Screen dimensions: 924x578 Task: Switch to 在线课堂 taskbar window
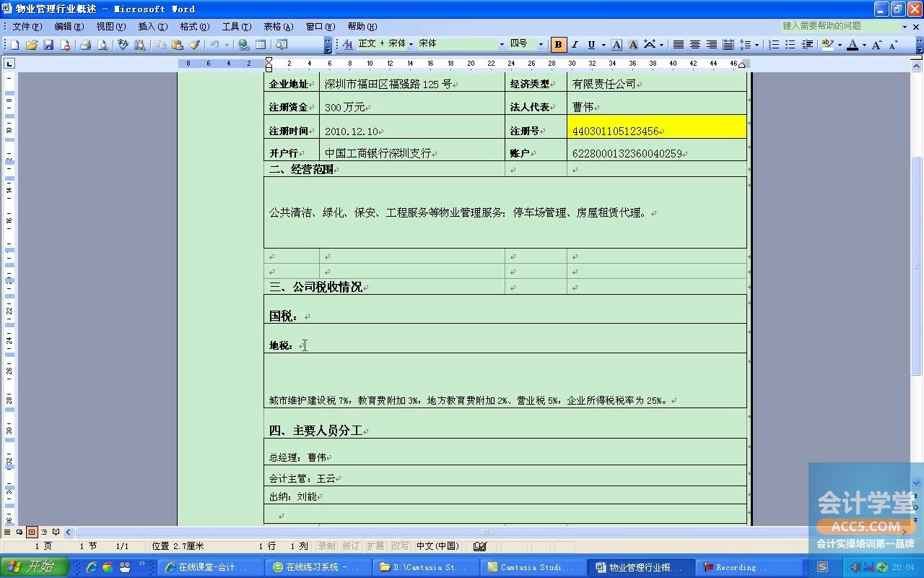click(210, 567)
